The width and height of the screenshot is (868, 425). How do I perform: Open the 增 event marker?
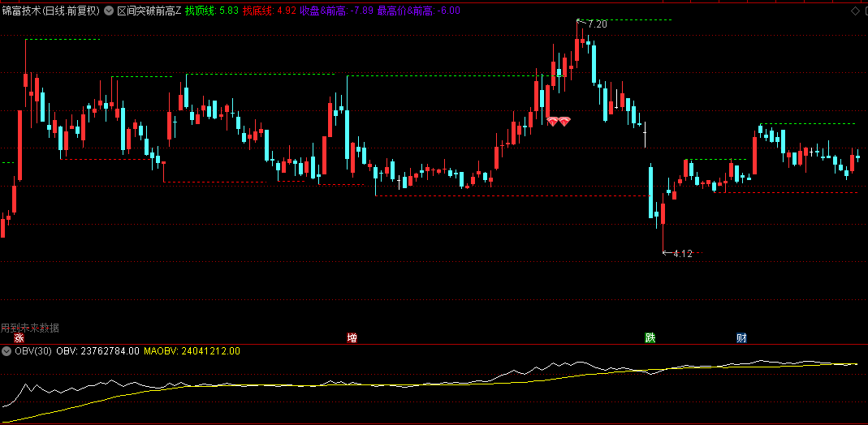[352, 337]
